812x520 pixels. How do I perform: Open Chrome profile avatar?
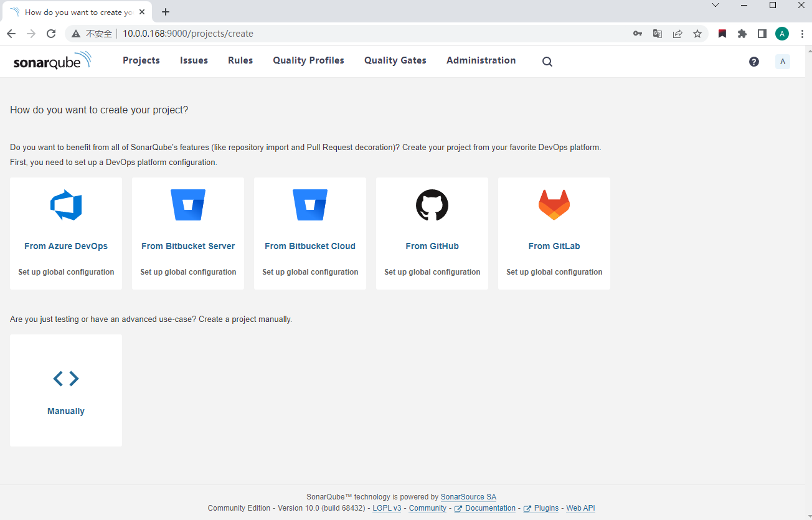782,34
